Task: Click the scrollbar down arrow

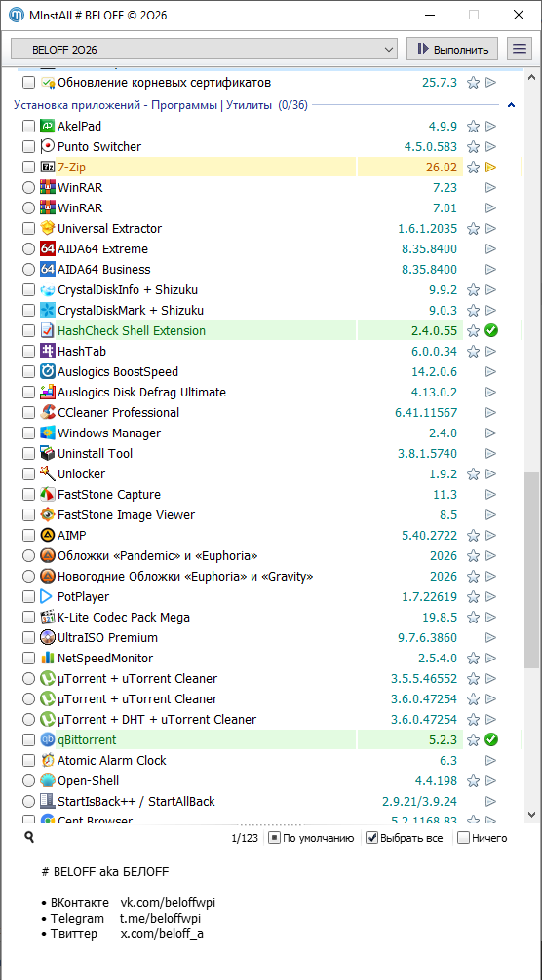Action: click(x=530, y=815)
